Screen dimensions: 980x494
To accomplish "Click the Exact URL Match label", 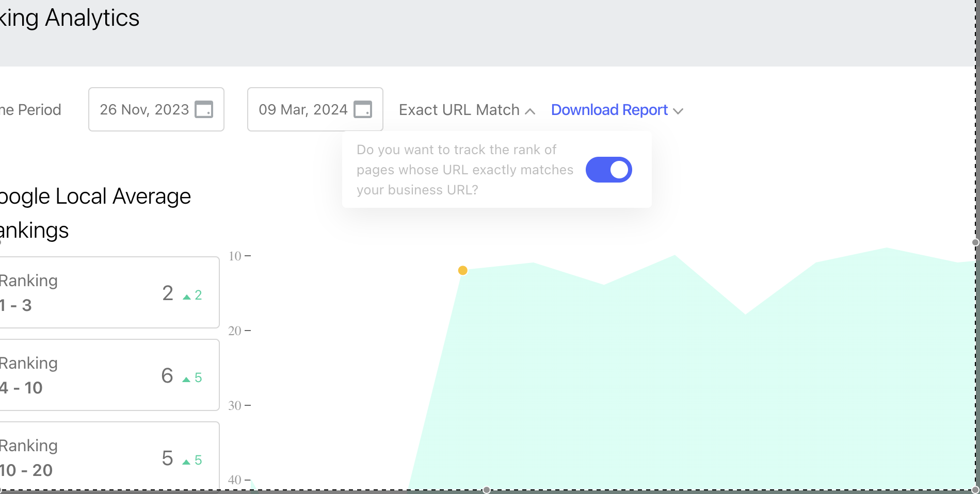I will [x=459, y=110].
